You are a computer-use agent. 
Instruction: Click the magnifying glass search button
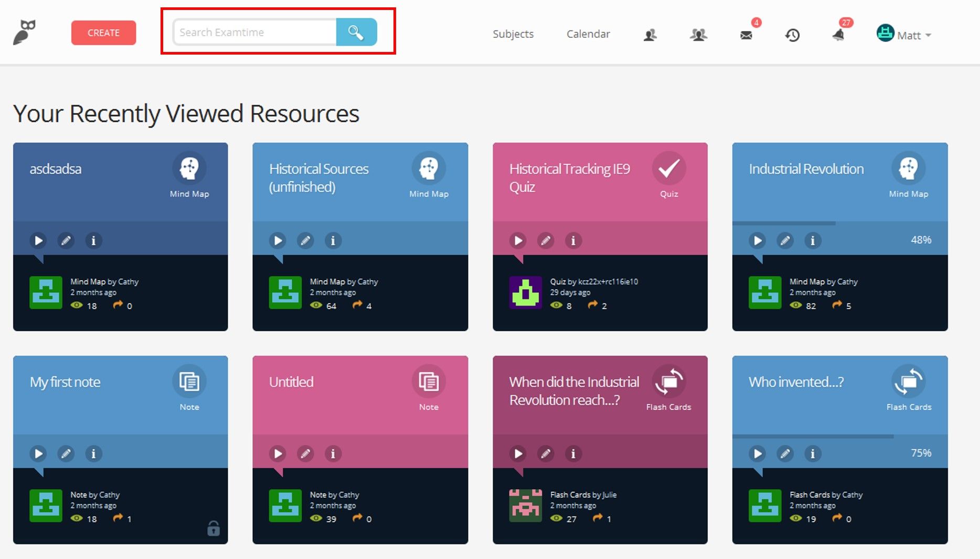(x=356, y=33)
